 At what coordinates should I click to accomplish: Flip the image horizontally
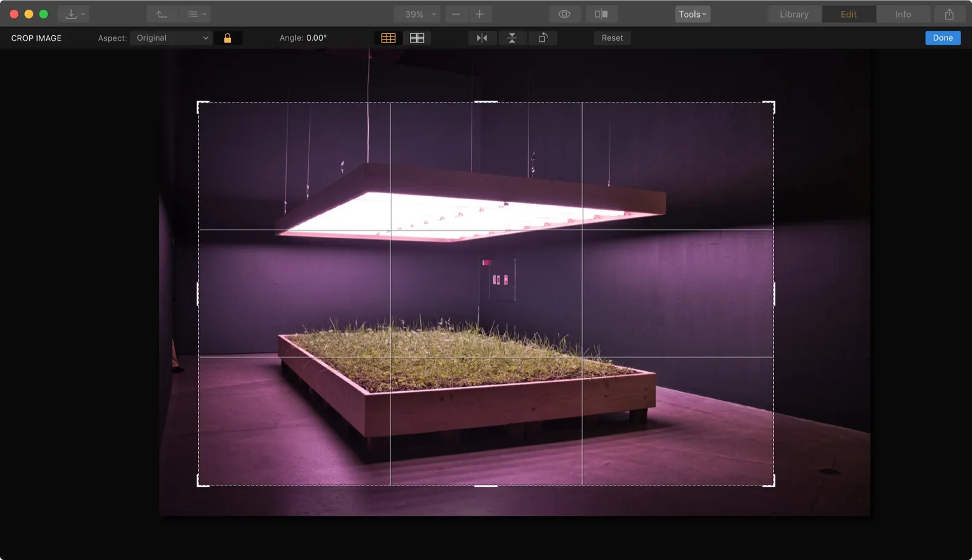482,38
